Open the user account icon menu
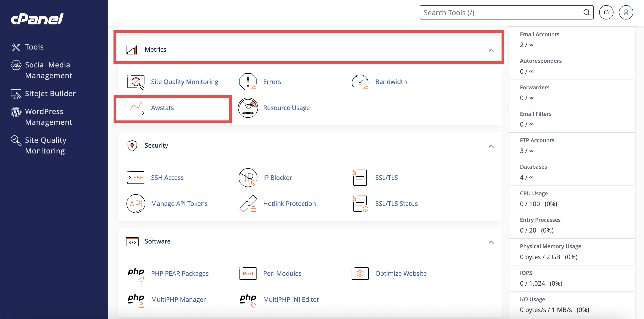Image resolution: width=644 pixels, height=319 pixels. point(625,13)
